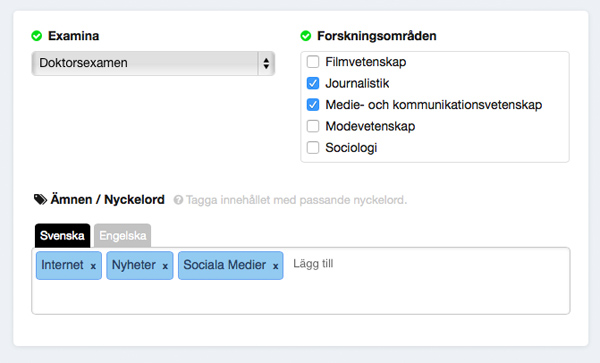600x363 pixels.
Task: Switch to the Svenska tab
Action: (x=62, y=236)
